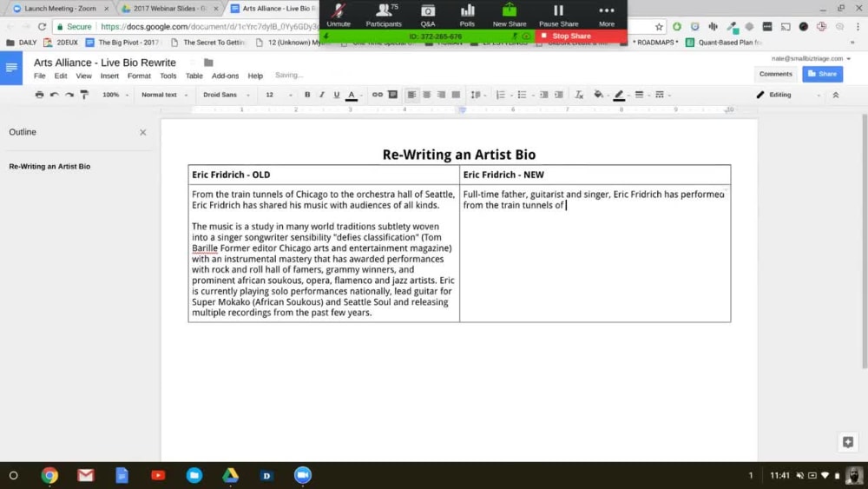Set right text alignment

pyautogui.click(x=441, y=95)
